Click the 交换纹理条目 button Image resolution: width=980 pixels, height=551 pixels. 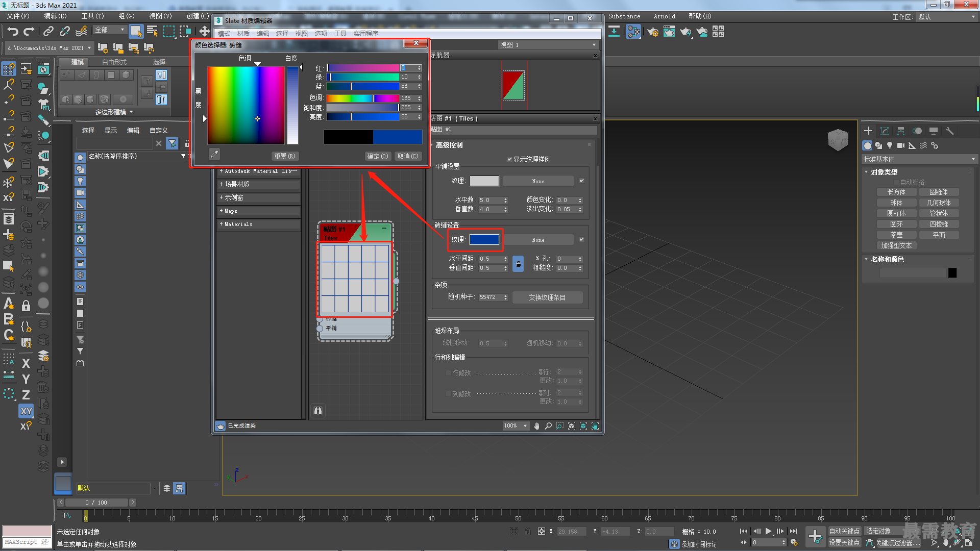click(547, 297)
